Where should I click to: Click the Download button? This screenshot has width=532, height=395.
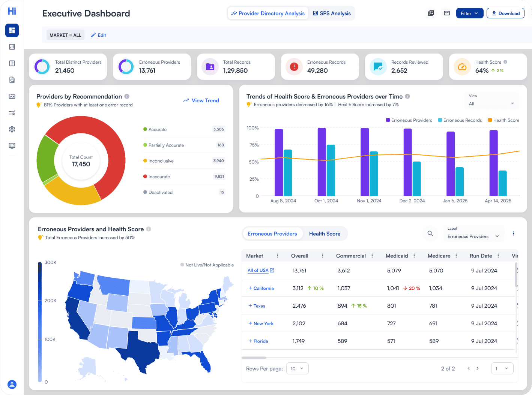pos(505,13)
